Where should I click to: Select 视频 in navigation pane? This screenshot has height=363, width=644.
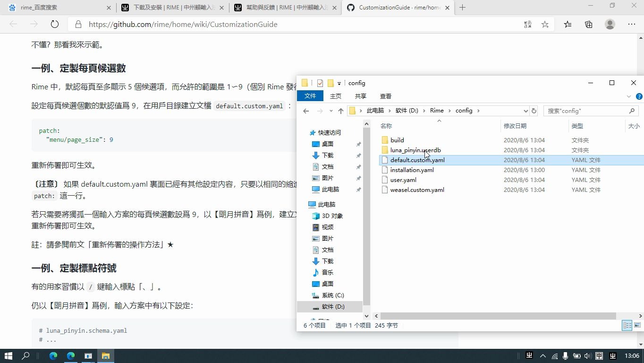pyautogui.click(x=328, y=227)
